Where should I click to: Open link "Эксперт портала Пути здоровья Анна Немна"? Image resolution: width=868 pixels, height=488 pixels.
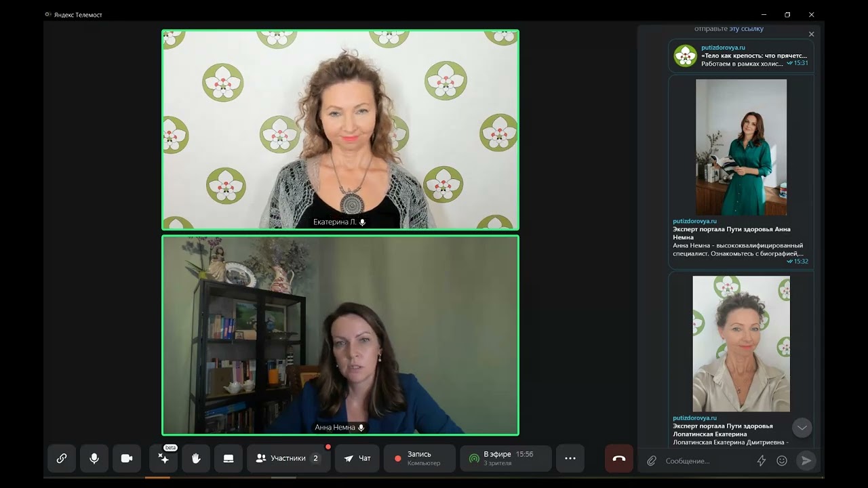(732, 233)
